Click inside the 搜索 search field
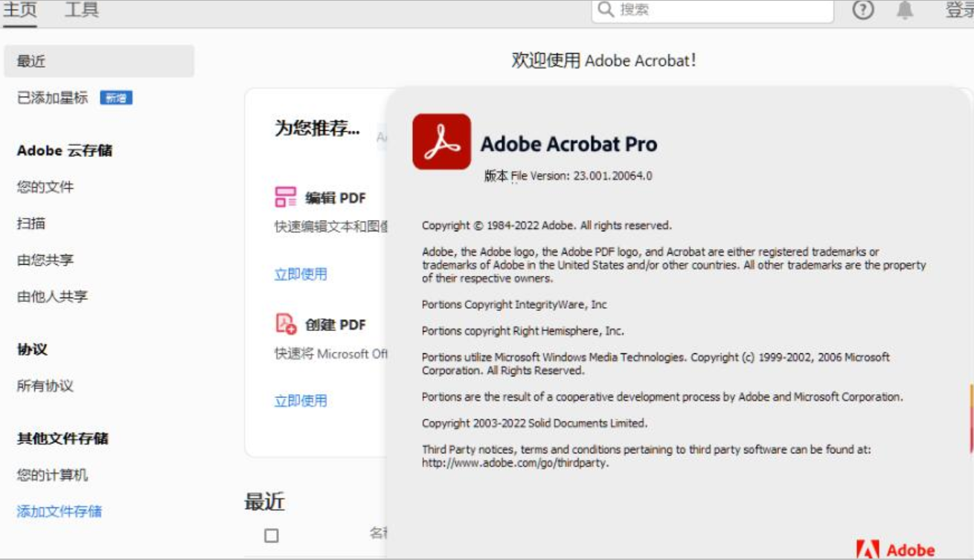 tap(712, 10)
